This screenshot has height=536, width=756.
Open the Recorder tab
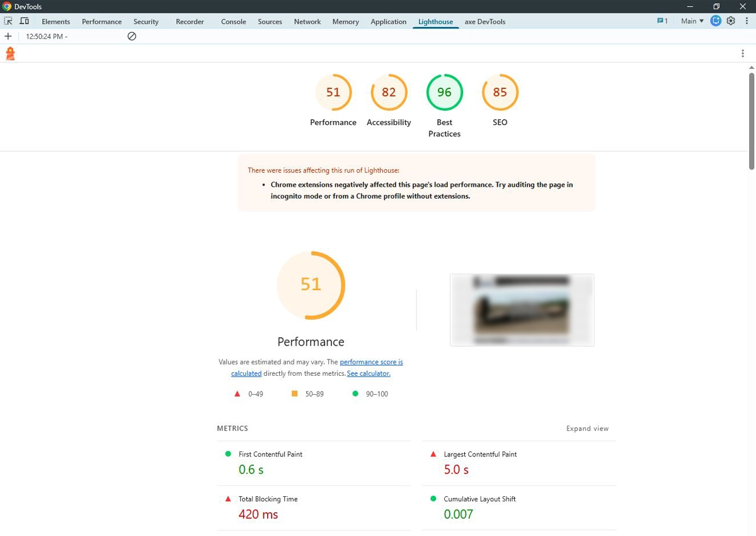190,21
